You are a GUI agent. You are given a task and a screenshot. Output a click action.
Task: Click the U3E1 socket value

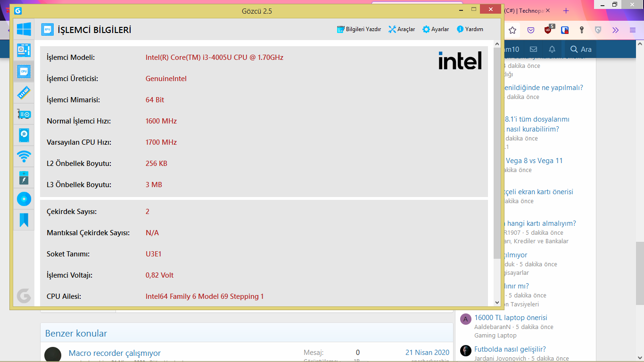click(154, 254)
